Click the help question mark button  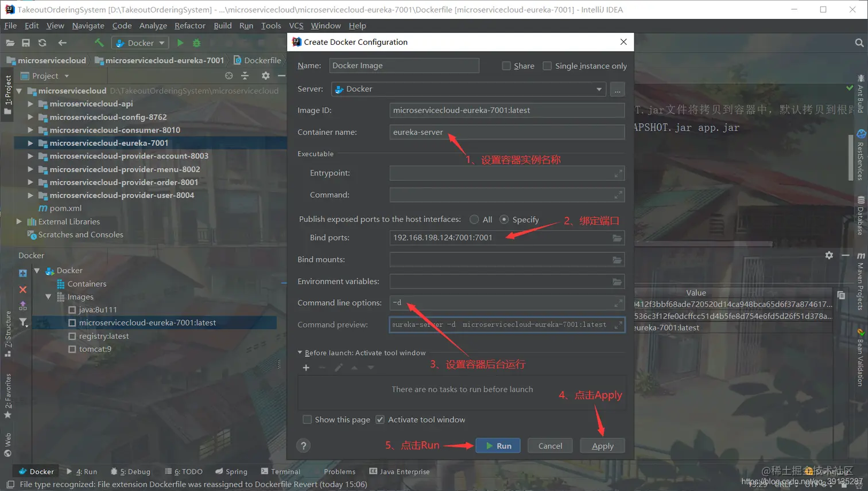(304, 446)
